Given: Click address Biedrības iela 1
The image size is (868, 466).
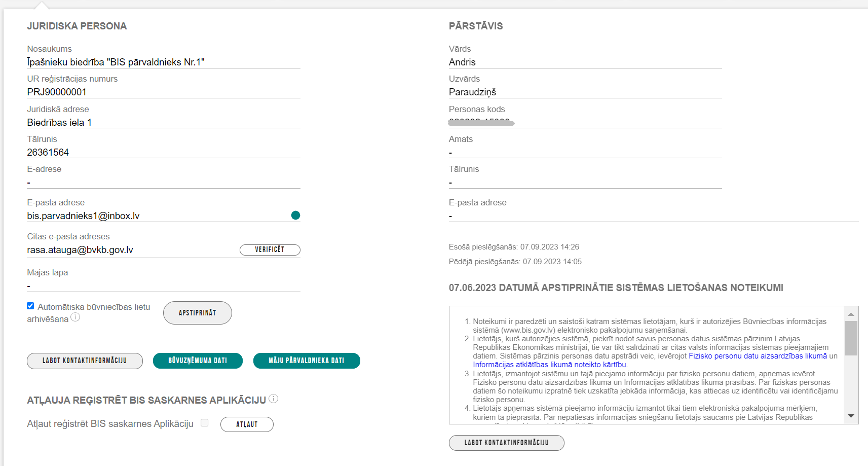Looking at the screenshot, I should (x=59, y=122).
